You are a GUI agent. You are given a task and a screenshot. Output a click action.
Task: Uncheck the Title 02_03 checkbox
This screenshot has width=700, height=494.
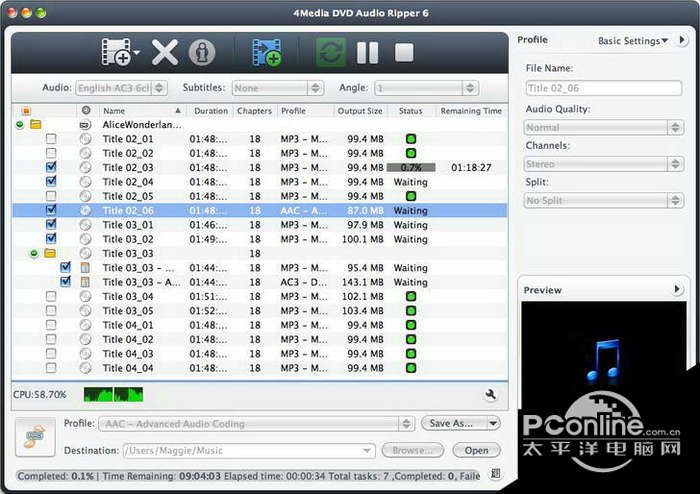51,167
